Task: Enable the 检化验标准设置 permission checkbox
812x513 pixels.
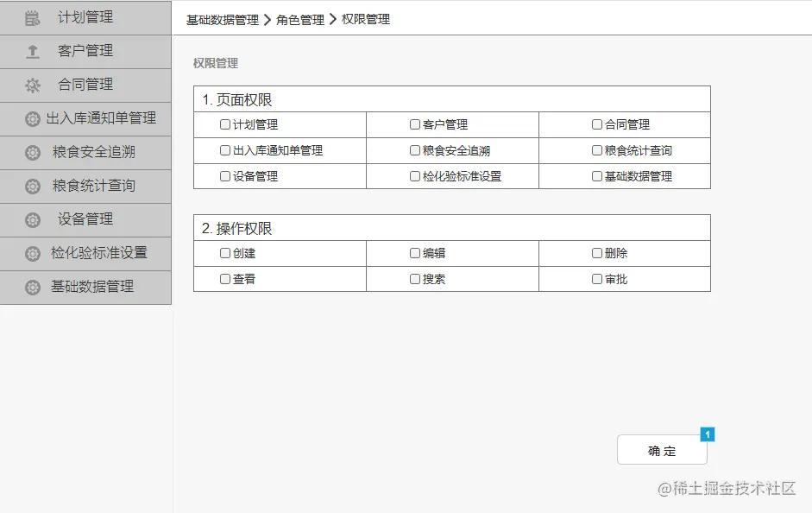Action: click(415, 176)
